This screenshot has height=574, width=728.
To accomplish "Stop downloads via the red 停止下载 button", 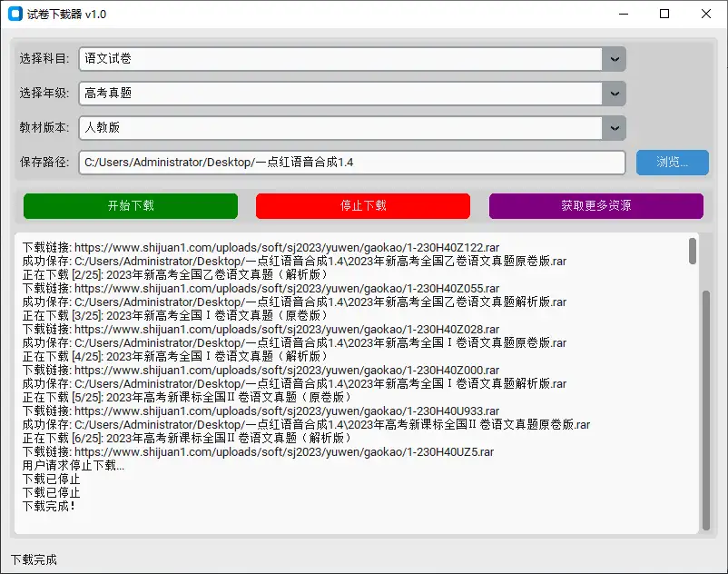I will pyautogui.click(x=363, y=206).
